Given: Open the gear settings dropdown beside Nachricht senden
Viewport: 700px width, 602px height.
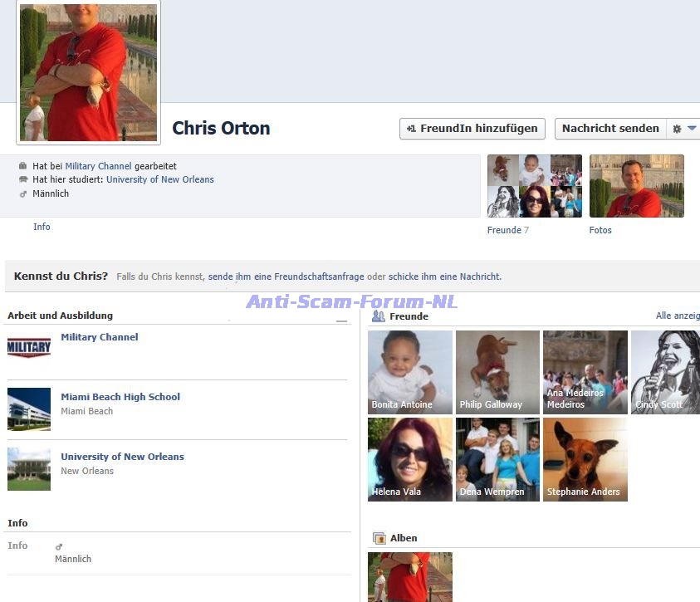Looking at the screenshot, I should [684, 129].
